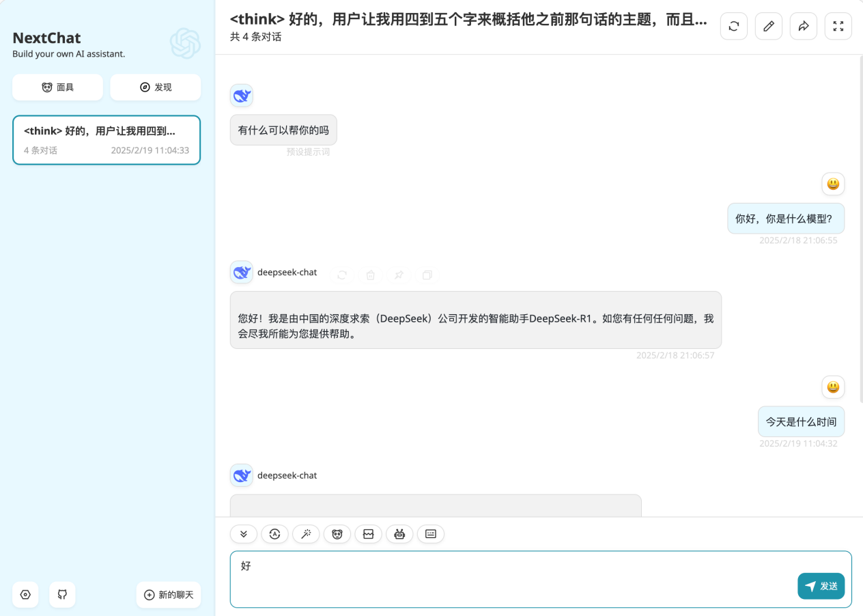Retry the DeepSeek-R1 reply with the reload icon
Viewport: 863px width, 616px height.
[342, 275]
